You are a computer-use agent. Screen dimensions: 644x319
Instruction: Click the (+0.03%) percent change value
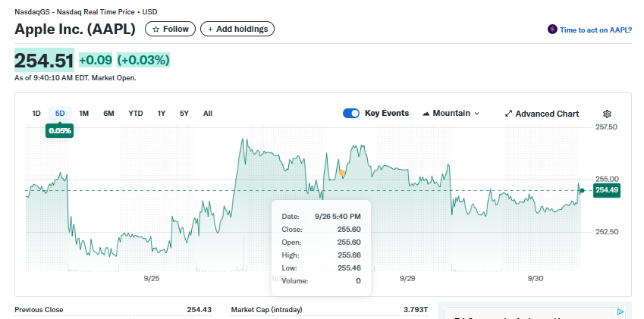coord(143,61)
